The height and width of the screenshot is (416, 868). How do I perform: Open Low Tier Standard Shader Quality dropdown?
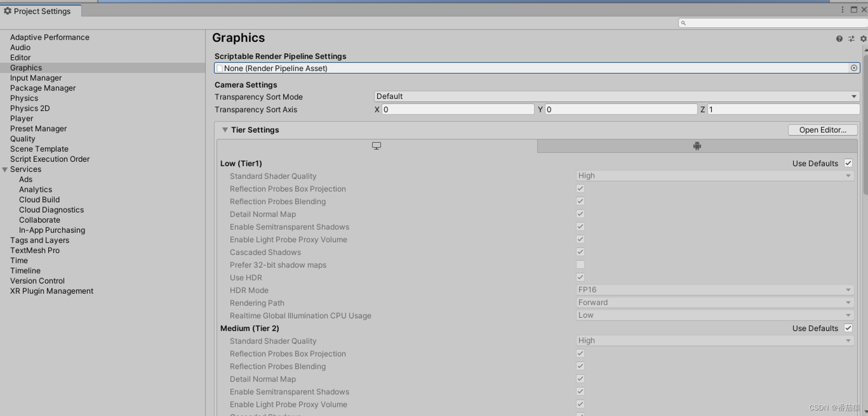[x=715, y=176]
